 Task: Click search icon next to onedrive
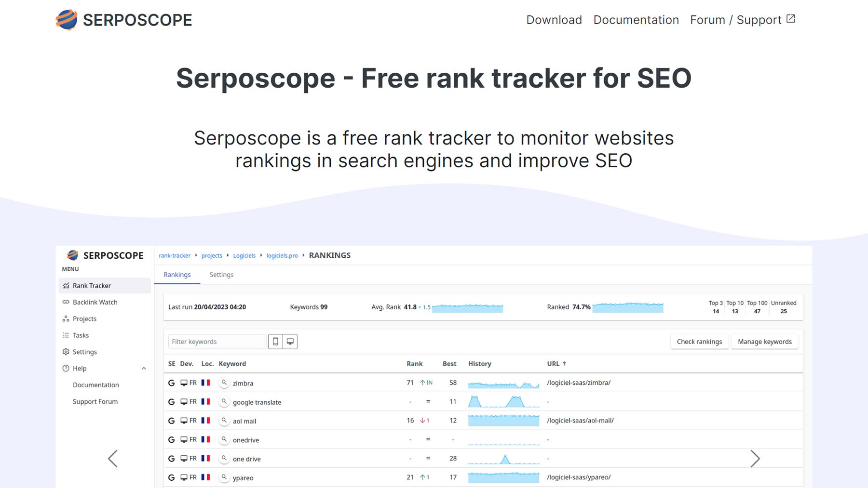[224, 439]
